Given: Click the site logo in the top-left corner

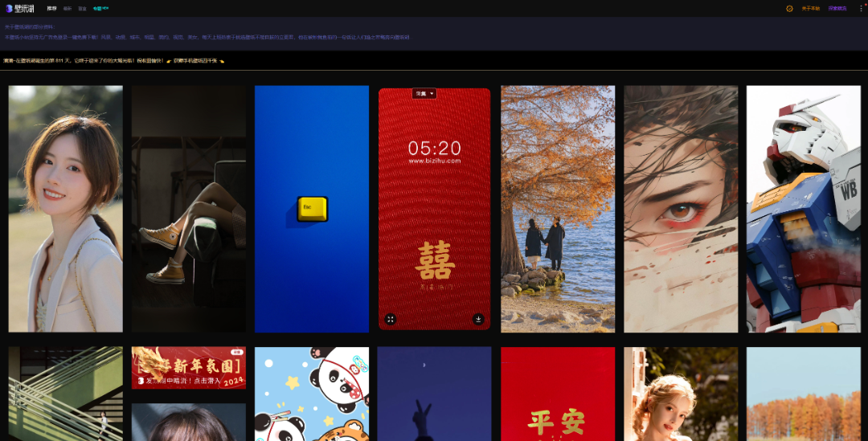Looking at the screenshot, I should (x=20, y=8).
